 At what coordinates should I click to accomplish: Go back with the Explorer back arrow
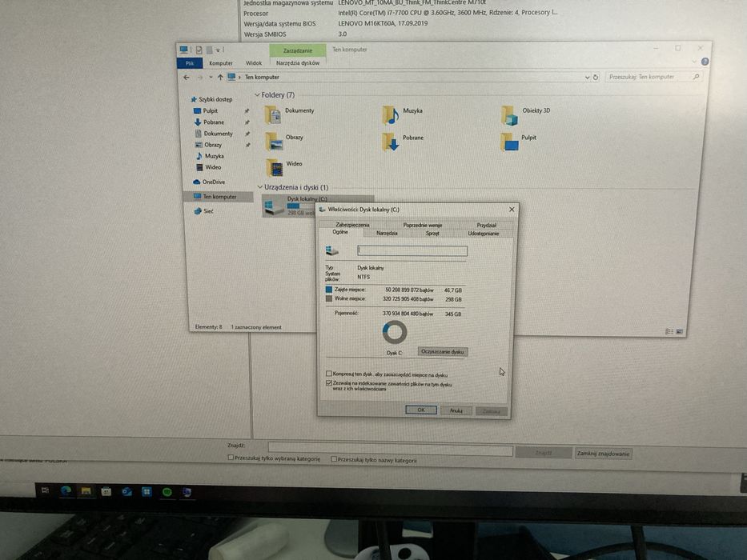click(187, 77)
